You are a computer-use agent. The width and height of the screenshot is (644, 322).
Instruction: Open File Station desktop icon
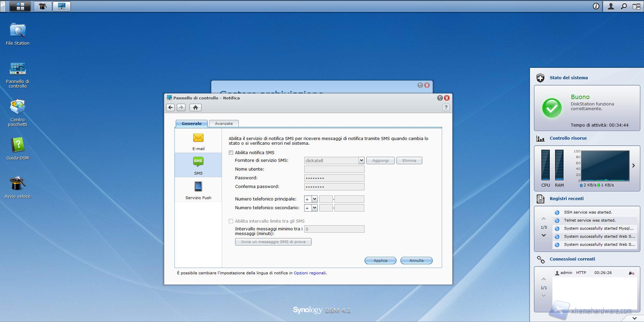pos(17,31)
